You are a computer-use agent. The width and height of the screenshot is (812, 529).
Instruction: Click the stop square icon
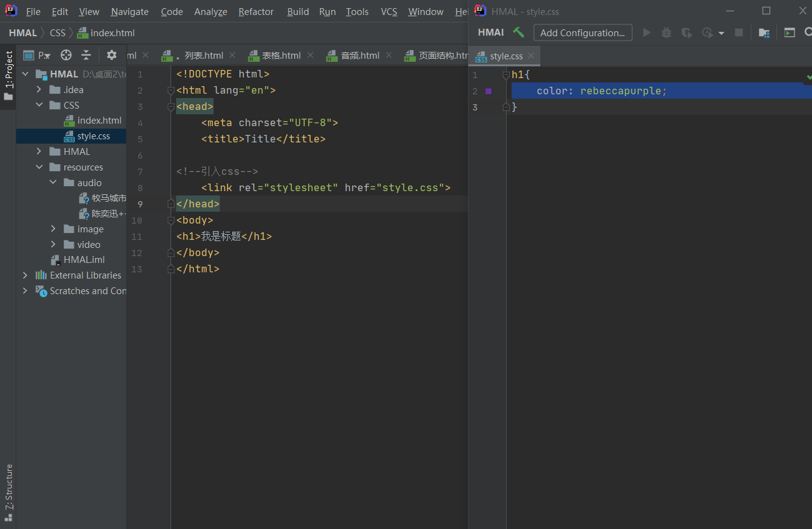(x=739, y=32)
